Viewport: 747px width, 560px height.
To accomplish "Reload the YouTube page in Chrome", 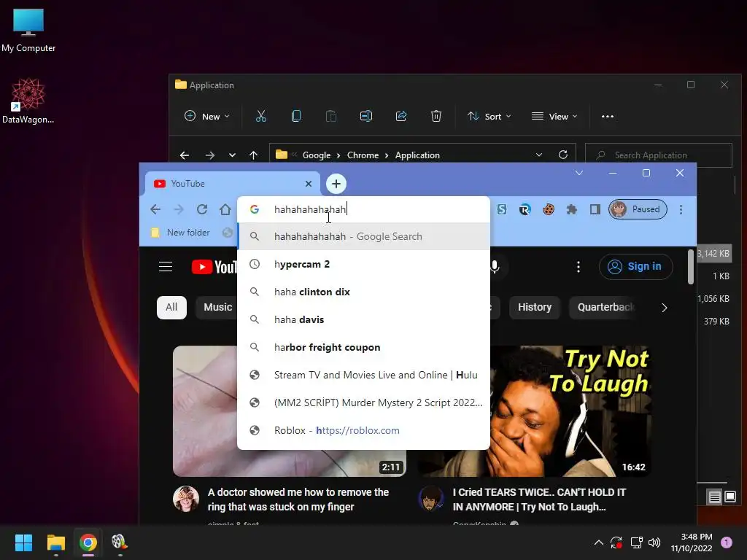I will (x=202, y=209).
